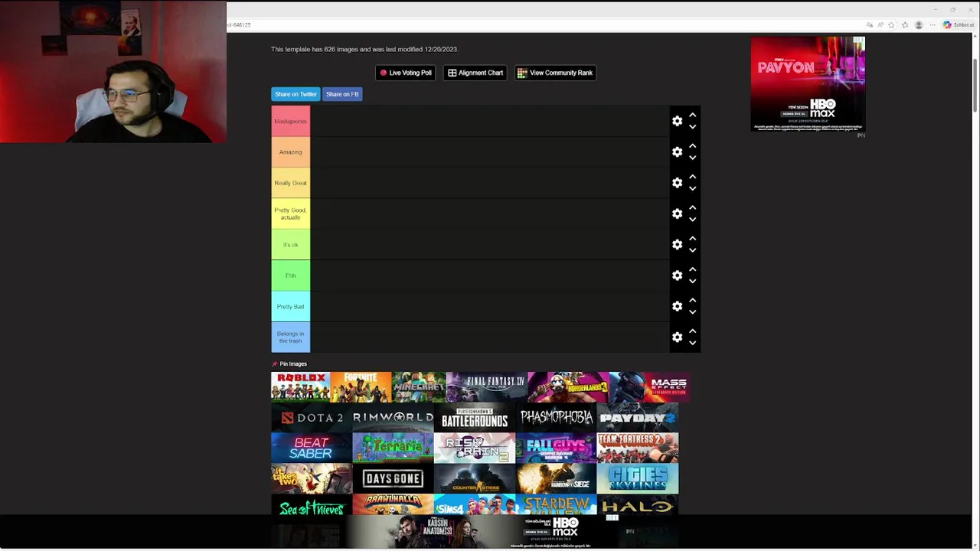Select the Ehh tier label
Screen dimensions: 980x551
(x=290, y=275)
